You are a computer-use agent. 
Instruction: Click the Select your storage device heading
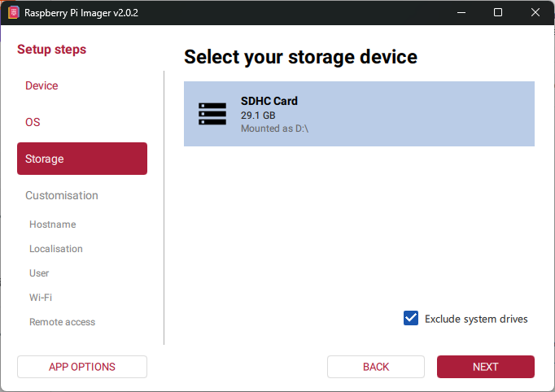pyautogui.click(x=300, y=57)
